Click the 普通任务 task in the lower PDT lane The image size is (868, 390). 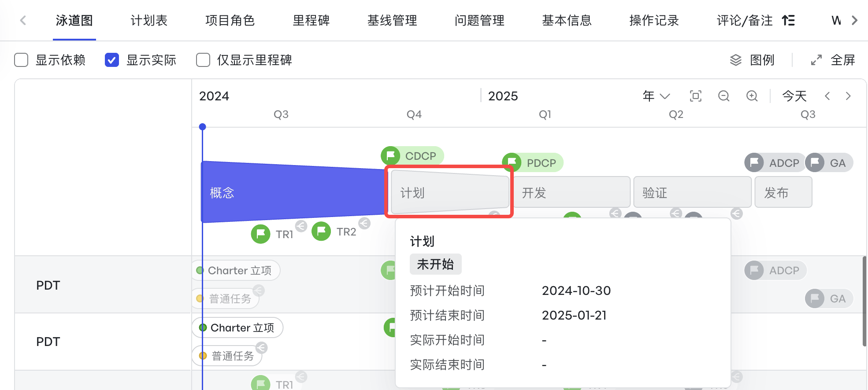[x=227, y=356]
